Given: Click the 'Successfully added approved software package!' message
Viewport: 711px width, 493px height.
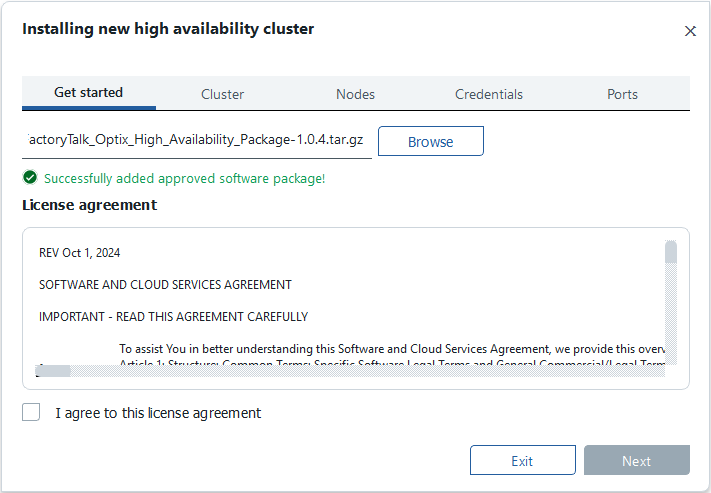Looking at the screenshot, I should (185, 178).
